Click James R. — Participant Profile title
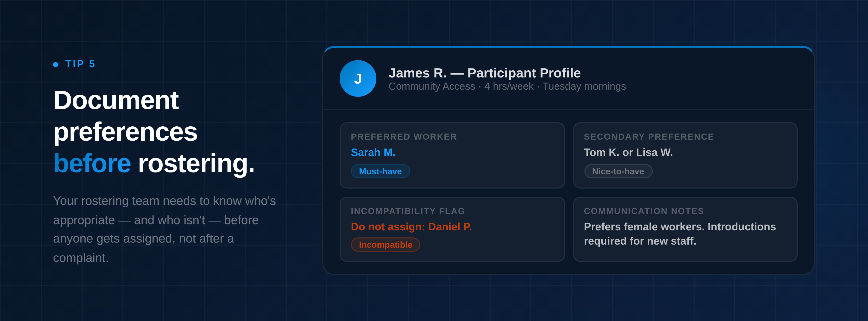Viewport: 868px width, 321px height. click(x=484, y=73)
